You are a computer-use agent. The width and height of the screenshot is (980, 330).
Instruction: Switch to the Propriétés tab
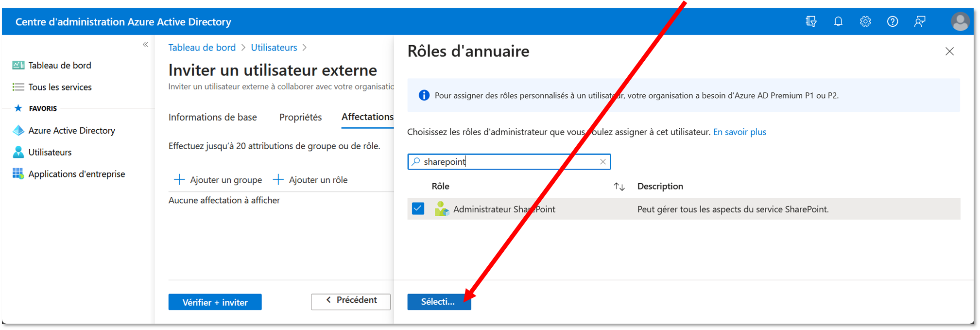300,117
